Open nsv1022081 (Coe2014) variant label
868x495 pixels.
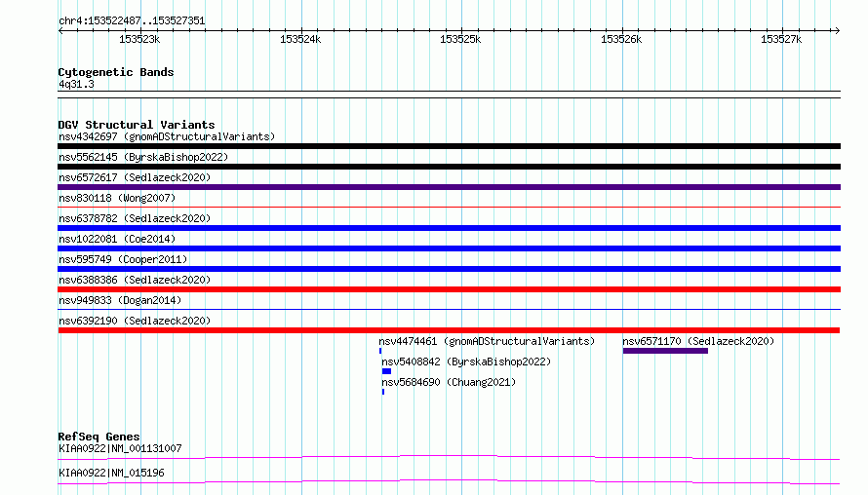click(117, 239)
